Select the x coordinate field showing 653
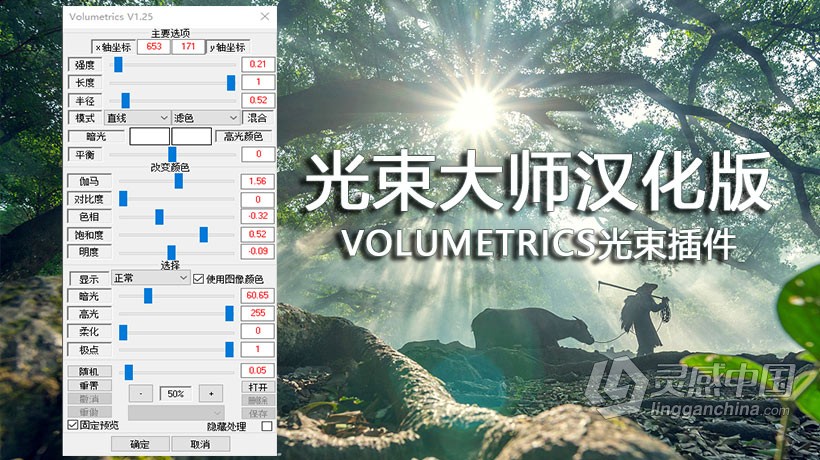820x460 pixels. click(x=154, y=47)
